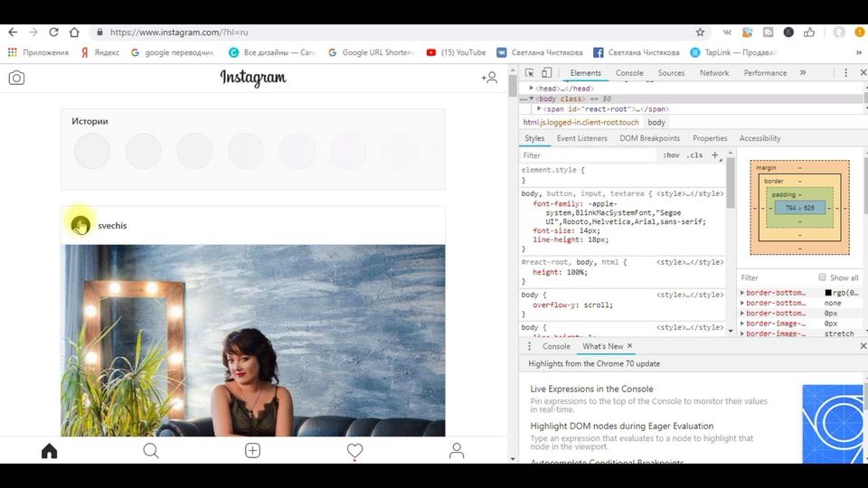Open discover people icon on Instagram
868x488 pixels.
pyautogui.click(x=489, y=78)
